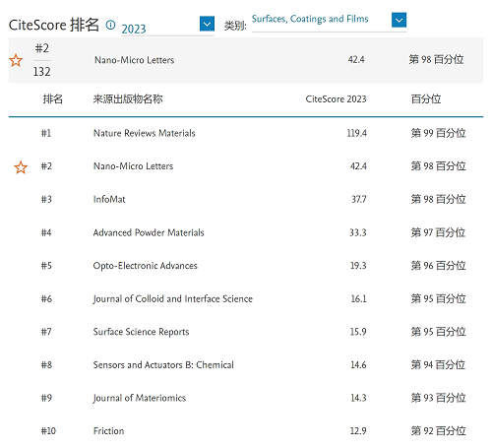
Task: Select the CiteScore value 15.9
Action: pos(358,332)
